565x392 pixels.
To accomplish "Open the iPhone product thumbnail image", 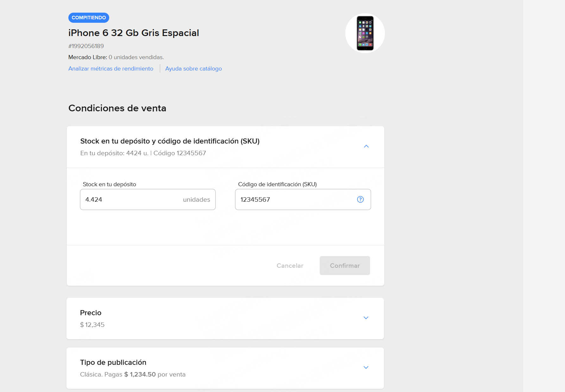I will coord(365,33).
